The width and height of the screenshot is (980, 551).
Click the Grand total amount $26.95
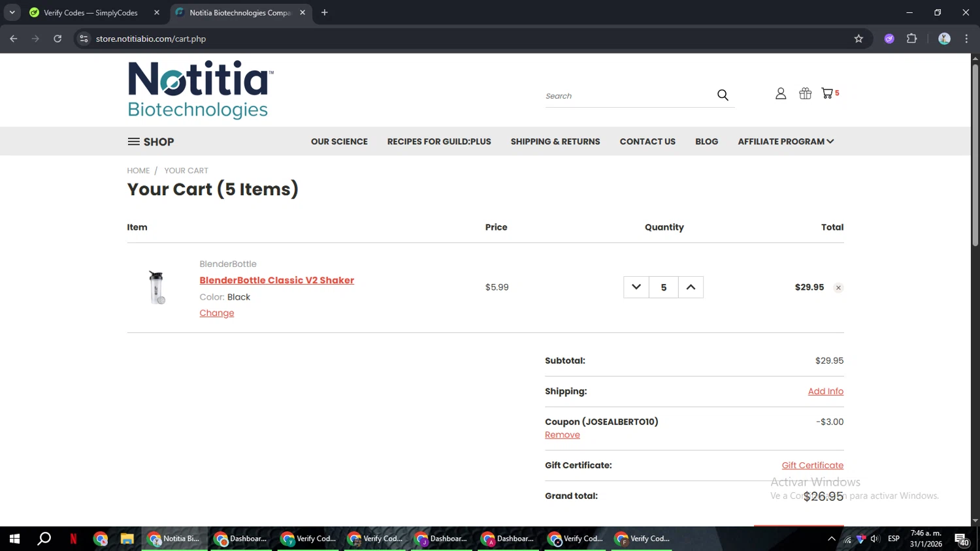pyautogui.click(x=823, y=497)
